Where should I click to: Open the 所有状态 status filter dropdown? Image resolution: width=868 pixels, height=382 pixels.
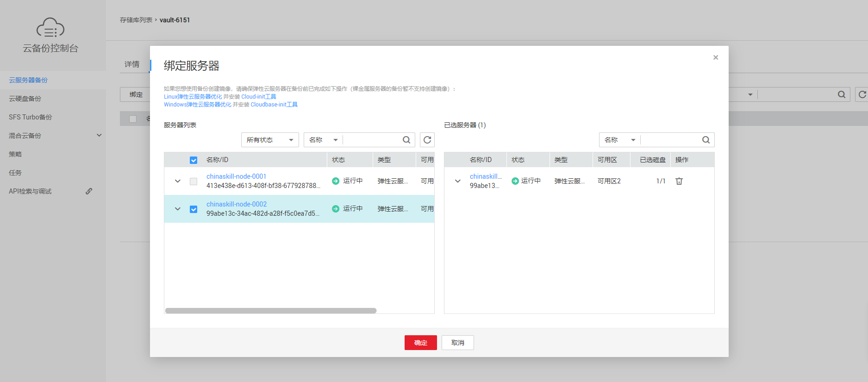click(270, 140)
